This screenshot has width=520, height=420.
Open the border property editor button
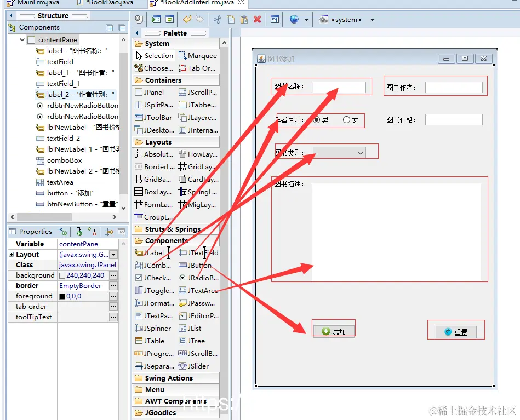point(113,286)
